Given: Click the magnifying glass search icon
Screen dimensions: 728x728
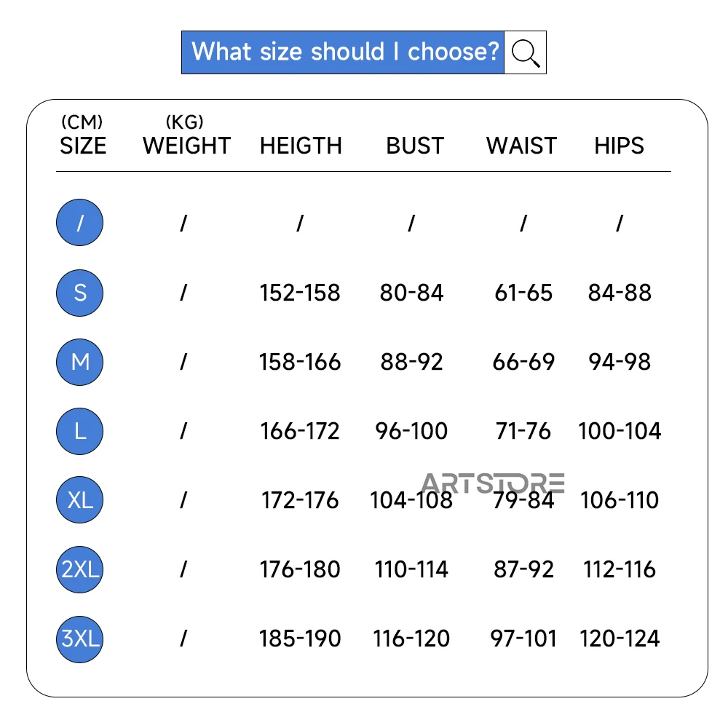Looking at the screenshot, I should [525, 52].
